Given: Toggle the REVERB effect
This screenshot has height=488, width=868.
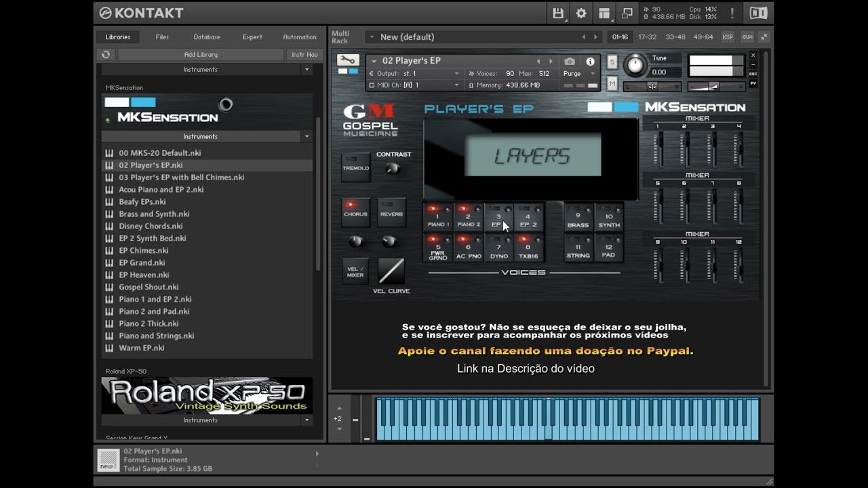Looking at the screenshot, I should [x=391, y=213].
